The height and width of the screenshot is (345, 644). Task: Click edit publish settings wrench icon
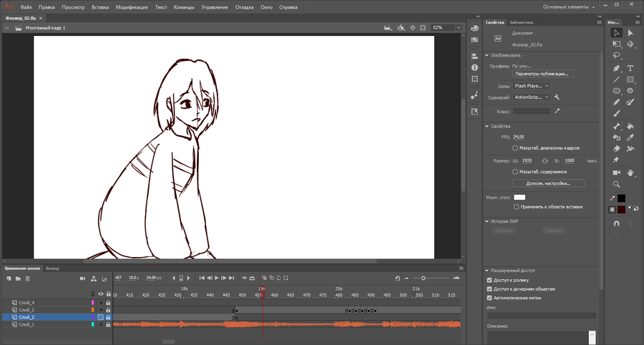[557, 97]
